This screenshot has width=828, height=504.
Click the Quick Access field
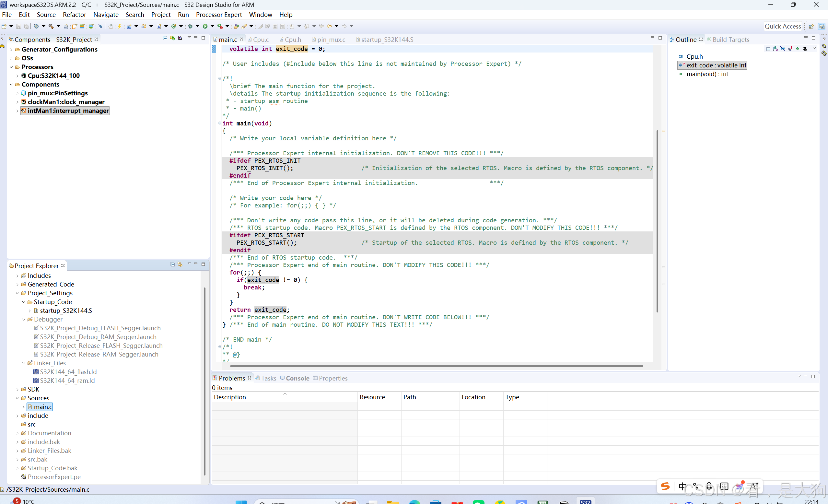point(782,27)
